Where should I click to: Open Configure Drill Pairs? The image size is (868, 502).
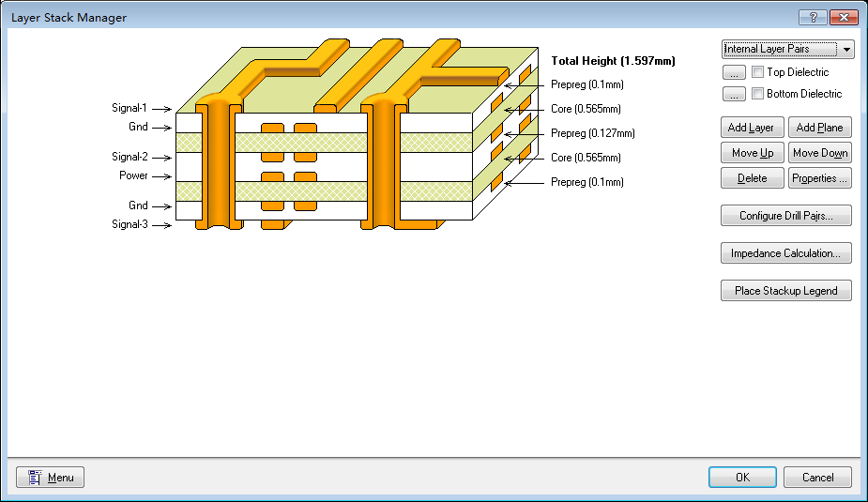785,216
